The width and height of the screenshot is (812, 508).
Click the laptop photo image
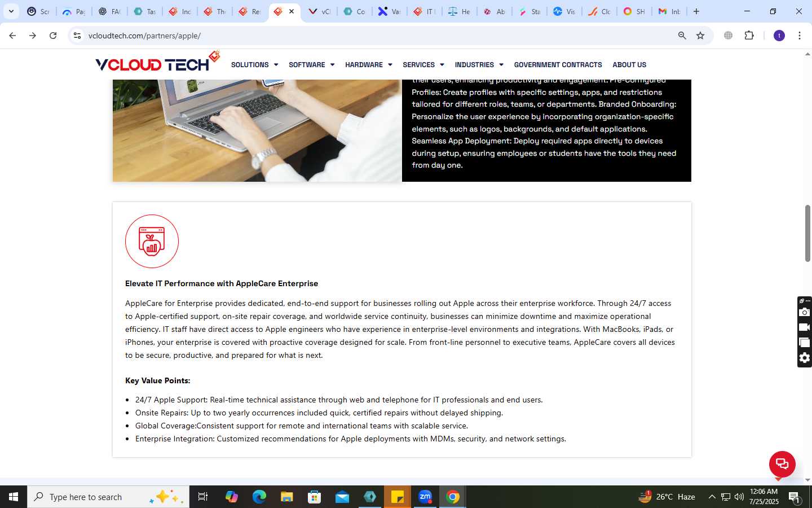click(257, 130)
